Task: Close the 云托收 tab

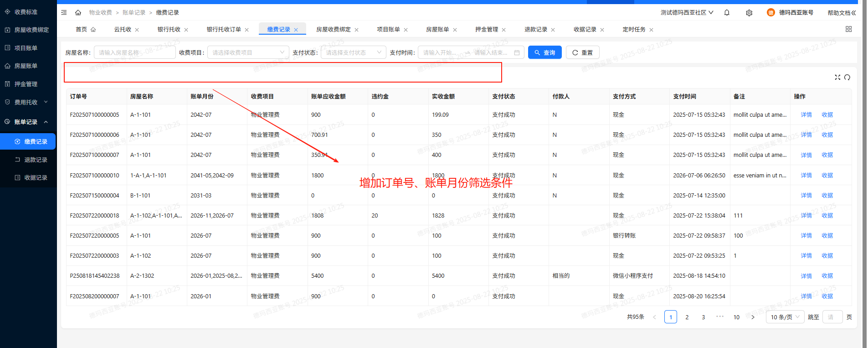Action: tap(137, 30)
